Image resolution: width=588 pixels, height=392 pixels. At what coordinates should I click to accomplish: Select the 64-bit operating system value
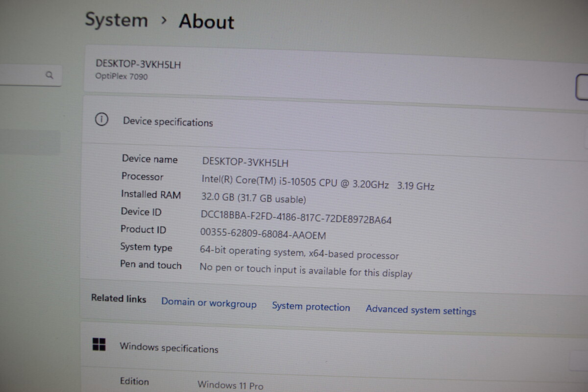tap(299, 253)
